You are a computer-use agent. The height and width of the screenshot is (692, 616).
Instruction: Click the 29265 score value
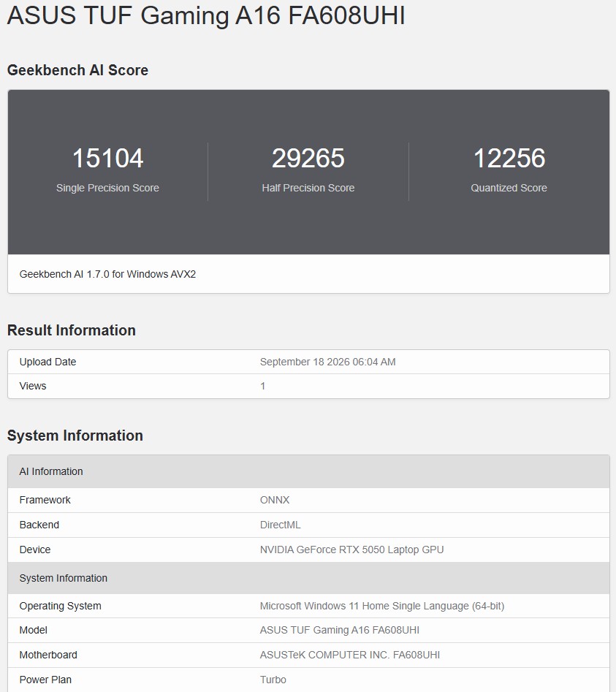point(308,158)
